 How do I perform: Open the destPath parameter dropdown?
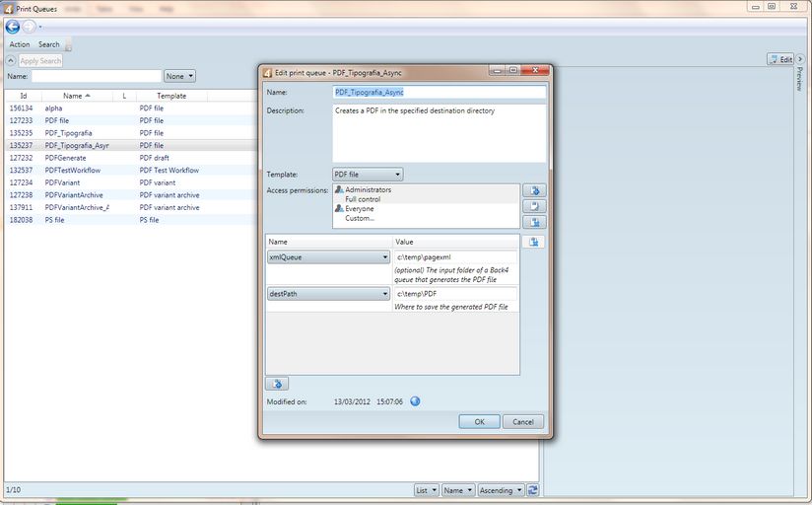pos(328,294)
